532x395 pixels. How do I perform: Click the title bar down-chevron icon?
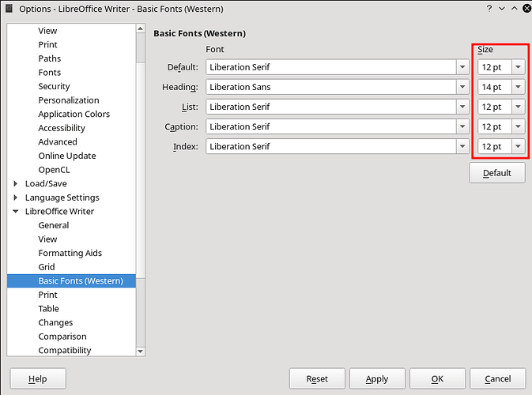point(502,9)
